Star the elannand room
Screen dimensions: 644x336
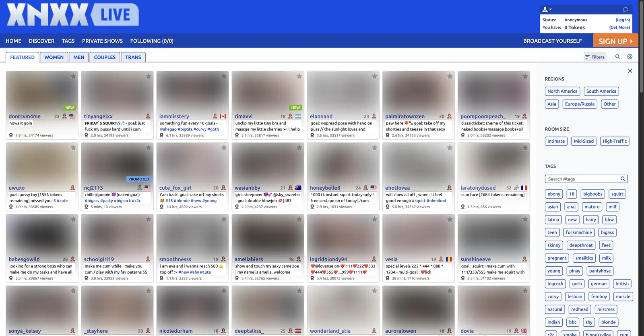[374, 76]
